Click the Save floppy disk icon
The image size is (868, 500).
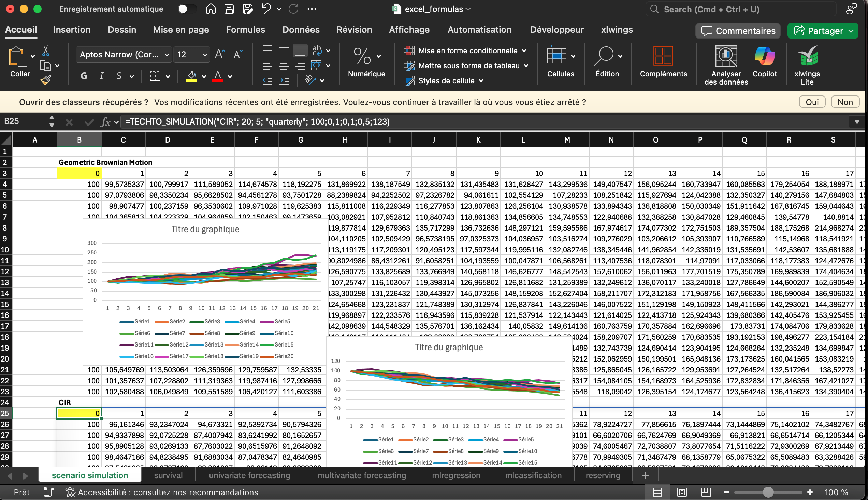229,9
